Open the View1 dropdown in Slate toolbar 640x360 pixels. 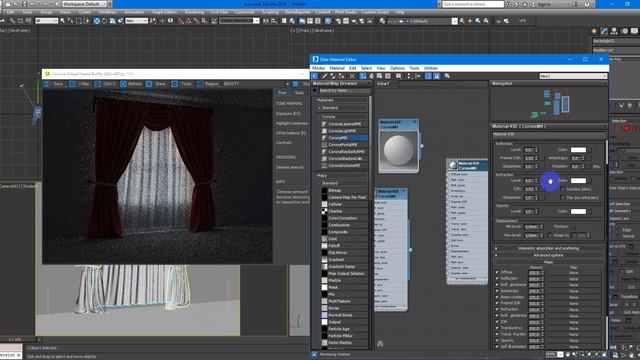(x=573, y=76)
